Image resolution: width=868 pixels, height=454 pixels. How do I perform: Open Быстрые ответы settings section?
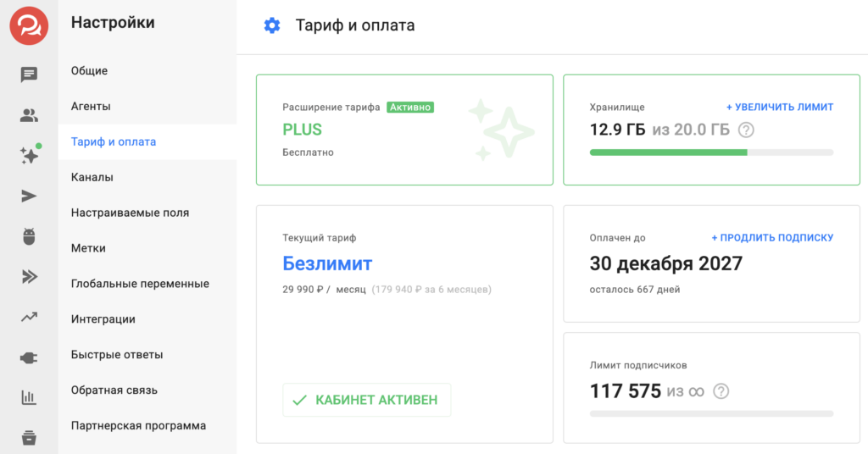pos(117,355)
